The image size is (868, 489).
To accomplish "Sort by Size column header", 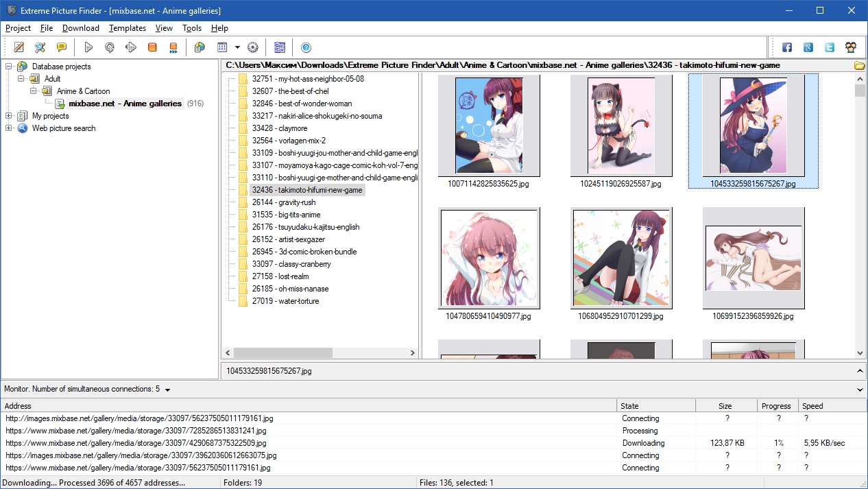I will point(725,406).
